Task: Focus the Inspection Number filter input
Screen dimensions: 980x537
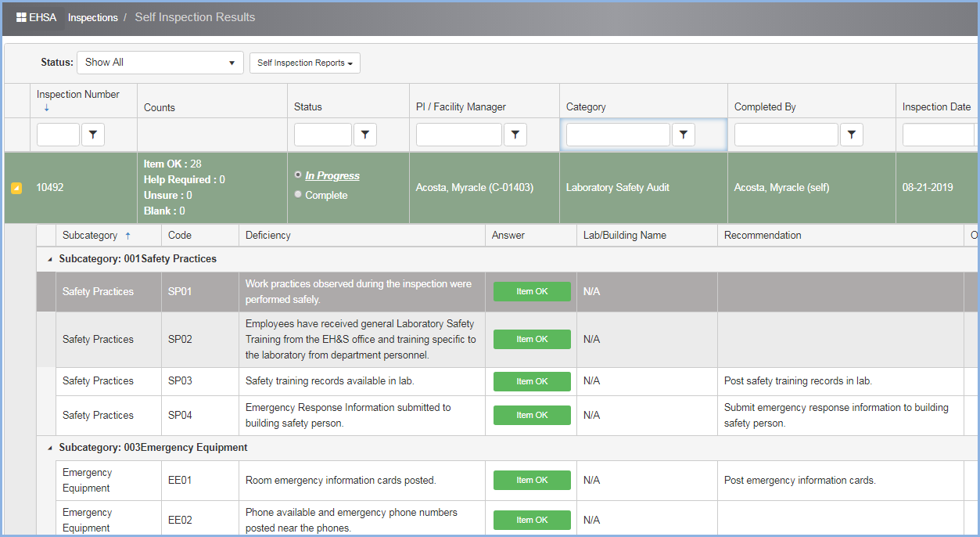Action: (x=58, y=135)
